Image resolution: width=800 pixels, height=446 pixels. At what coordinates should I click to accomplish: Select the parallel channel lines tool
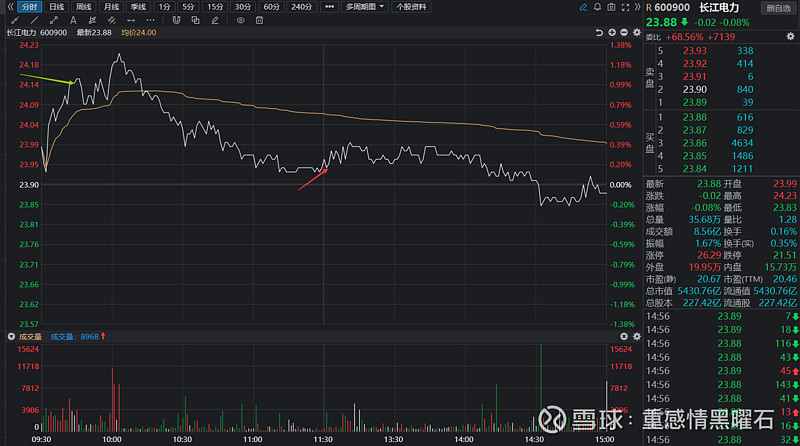[x=112, y=20]
